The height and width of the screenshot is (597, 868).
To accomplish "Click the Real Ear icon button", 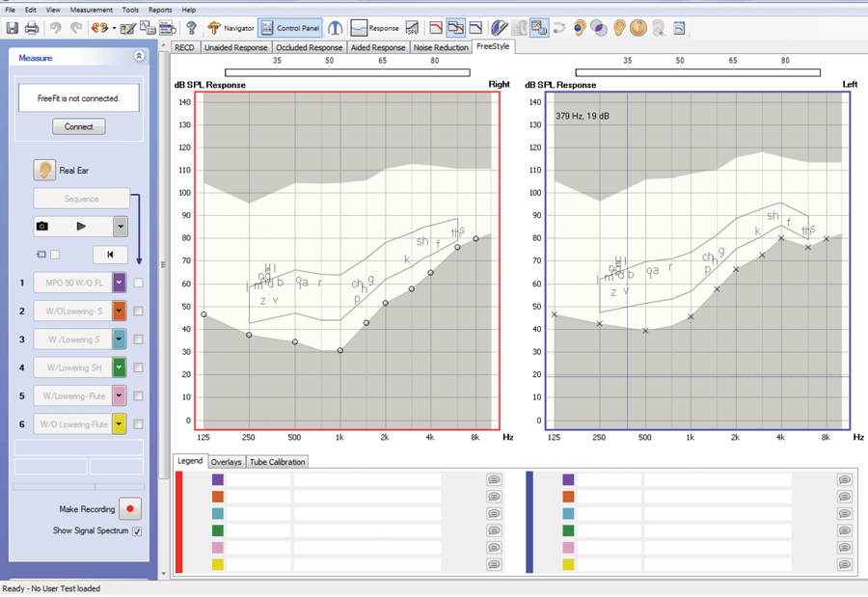I will [x=44, y=170].
